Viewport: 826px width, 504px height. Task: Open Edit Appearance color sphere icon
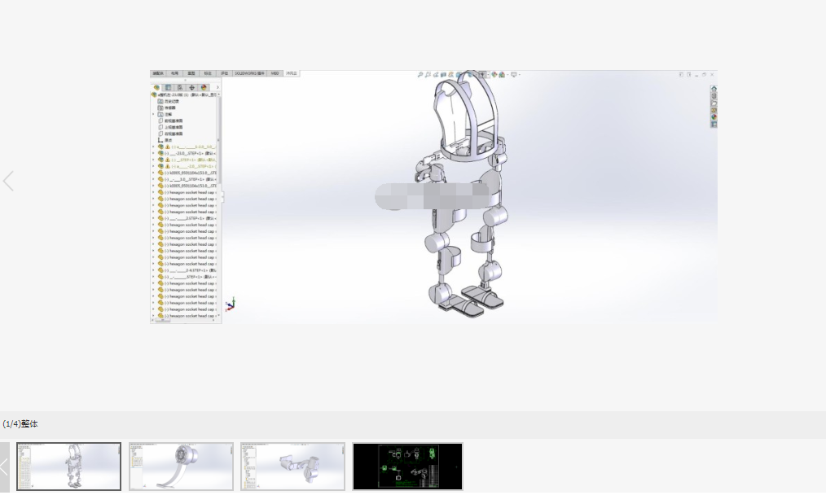[494, 75]
